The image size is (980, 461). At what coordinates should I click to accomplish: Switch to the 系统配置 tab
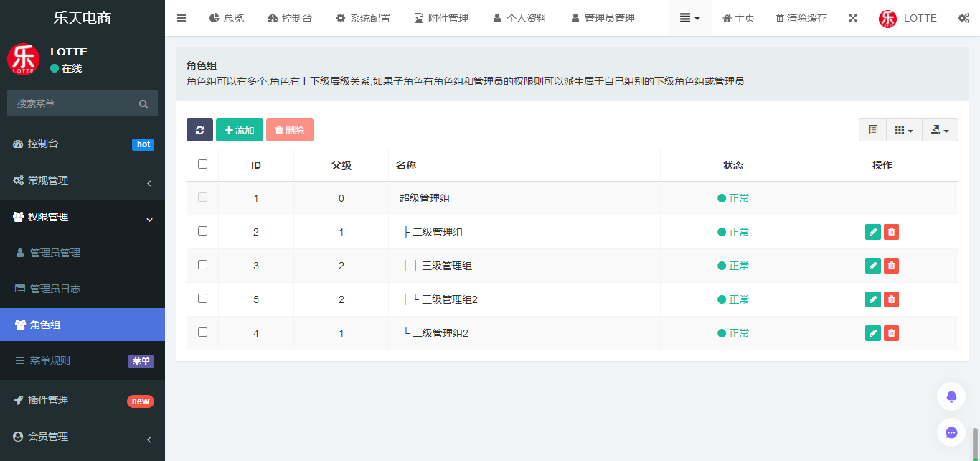(x=363, y=18)
